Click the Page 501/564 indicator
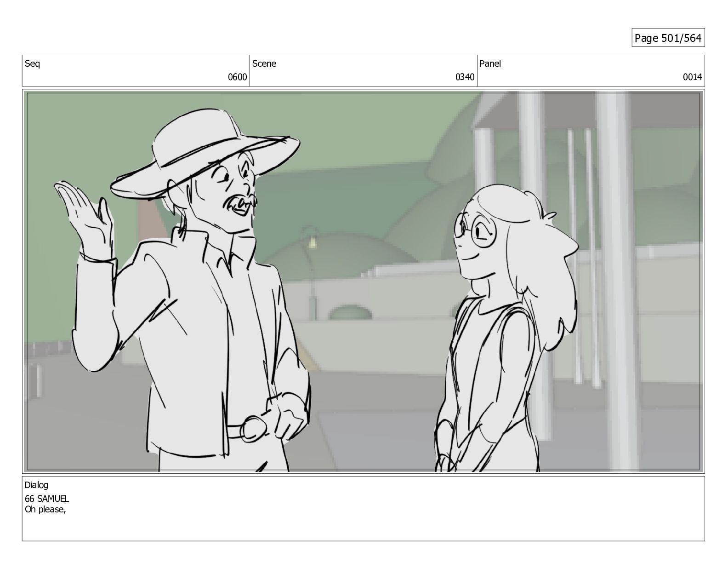This screenshot has width=728, height=563. [668, 38]
